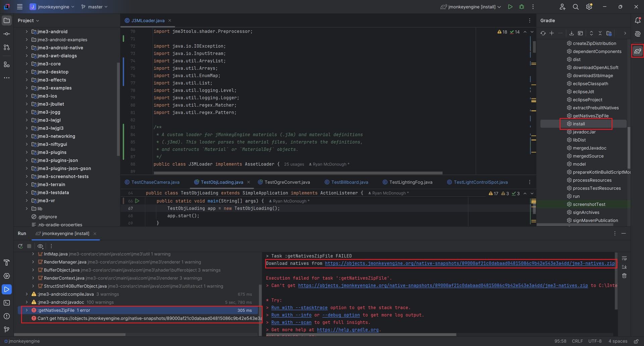Close the jmonkeyengine [install] run tab
The width and height of the screenshot is (644, 346).
[95, 233]
